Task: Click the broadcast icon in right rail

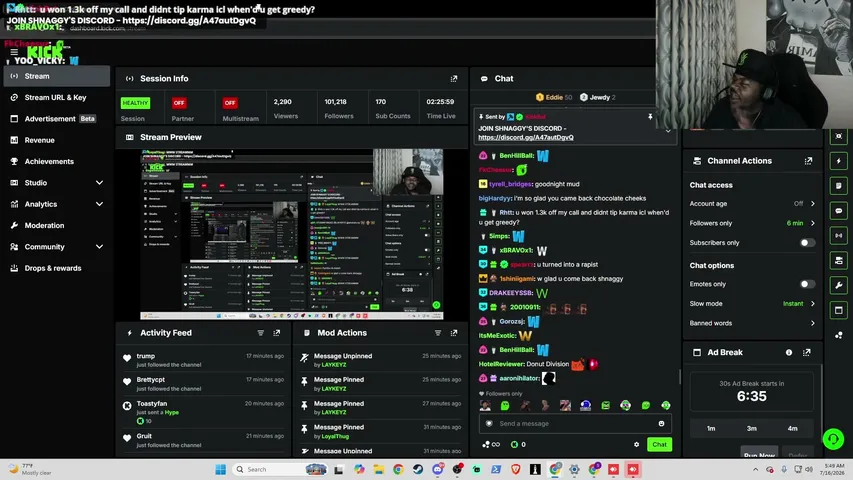Action: (839, 236)
